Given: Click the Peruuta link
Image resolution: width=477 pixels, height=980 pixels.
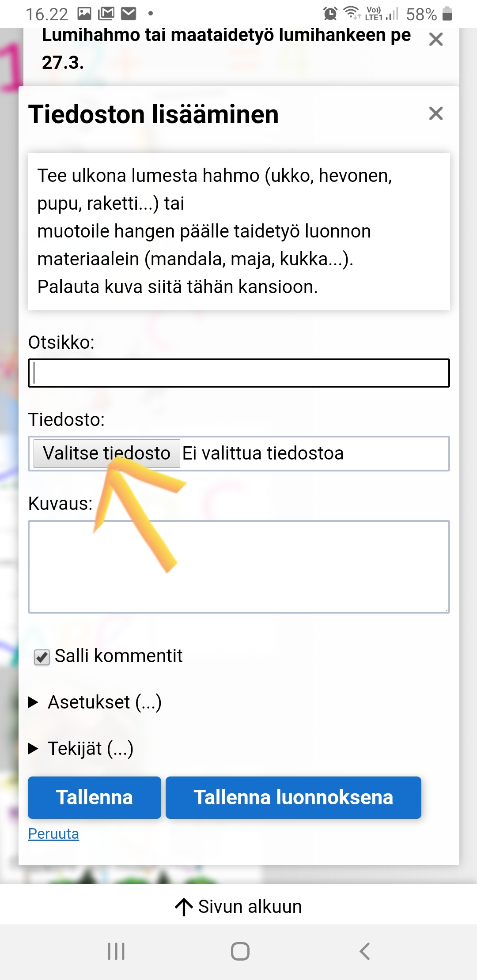Looking at the screenshot, I should [x=53, y=833].
